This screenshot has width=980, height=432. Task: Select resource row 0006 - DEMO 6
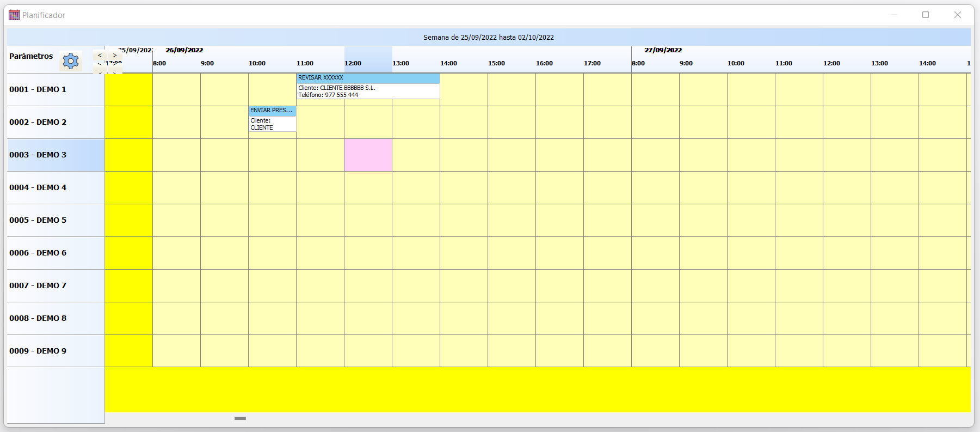click(x=56, y=253)
